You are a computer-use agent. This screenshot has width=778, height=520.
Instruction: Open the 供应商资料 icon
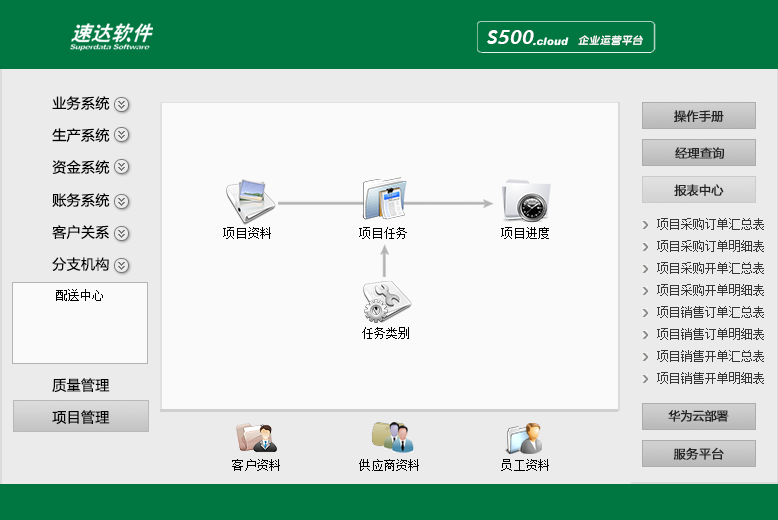click(x=392, y=437)
